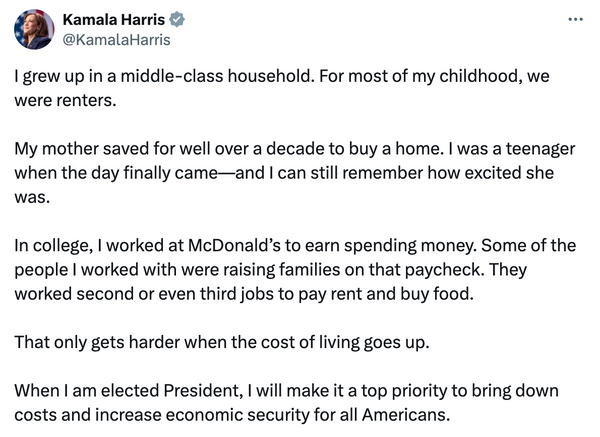600x437 pixels.
Task: Click the word 'childhood' in the first line
Action: (479, 76)
